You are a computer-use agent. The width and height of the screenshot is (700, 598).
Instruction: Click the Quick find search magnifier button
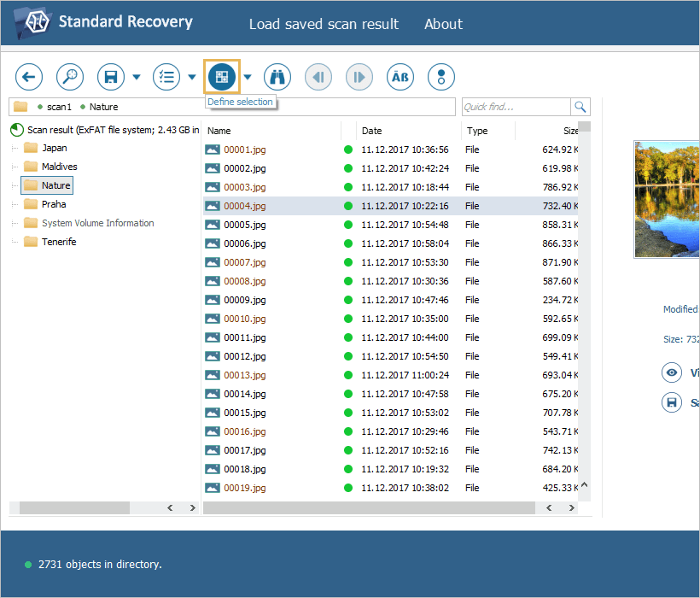click(580, 107)
